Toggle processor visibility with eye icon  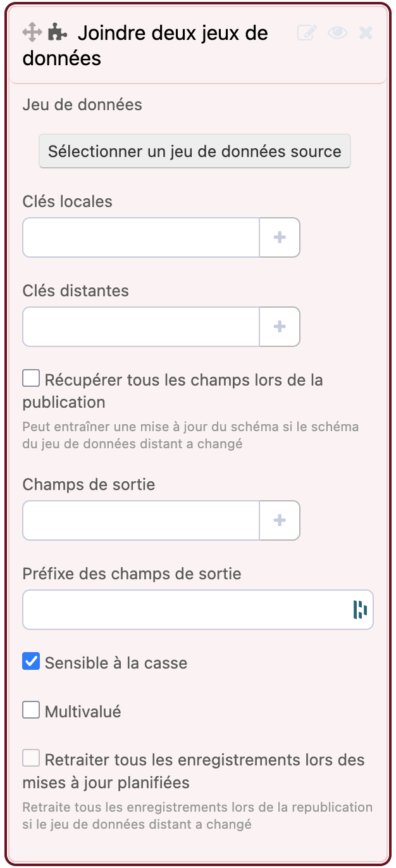pyautogui.click(x=338, y=32)
